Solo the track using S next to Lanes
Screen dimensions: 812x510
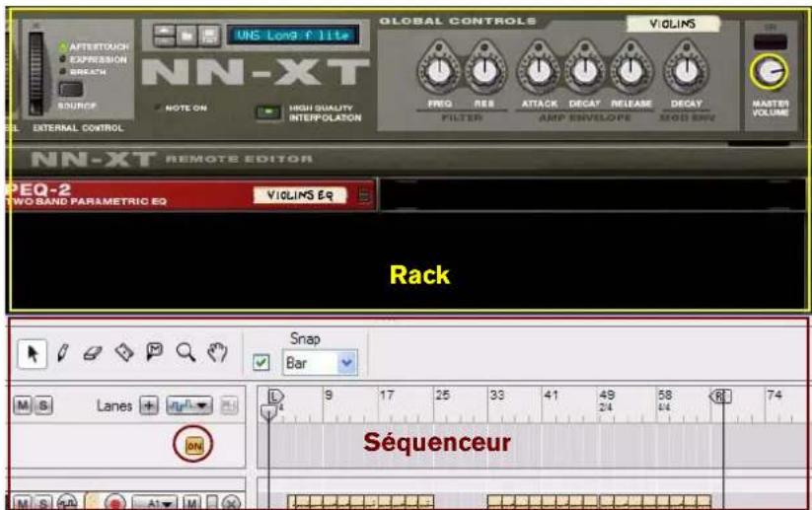[42, 405]
